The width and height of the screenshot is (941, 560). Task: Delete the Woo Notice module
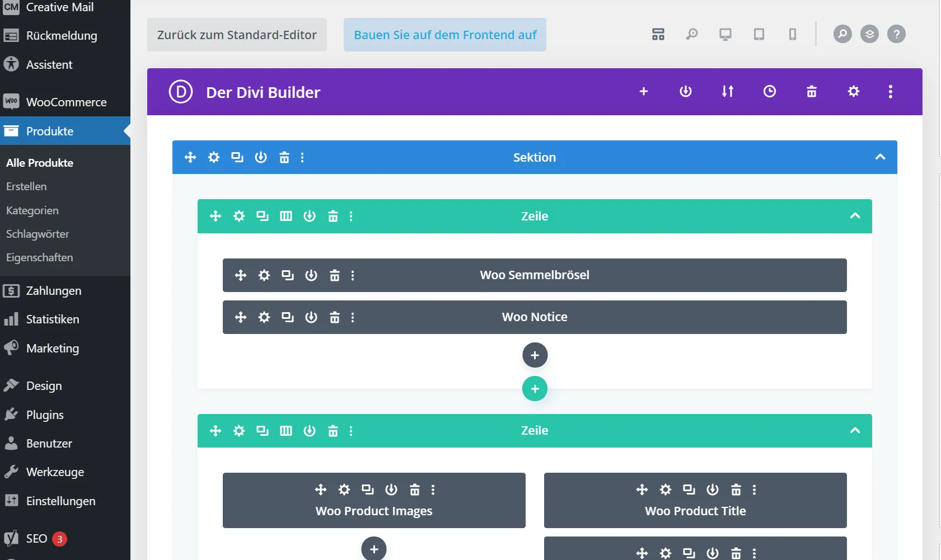(335, 318)
